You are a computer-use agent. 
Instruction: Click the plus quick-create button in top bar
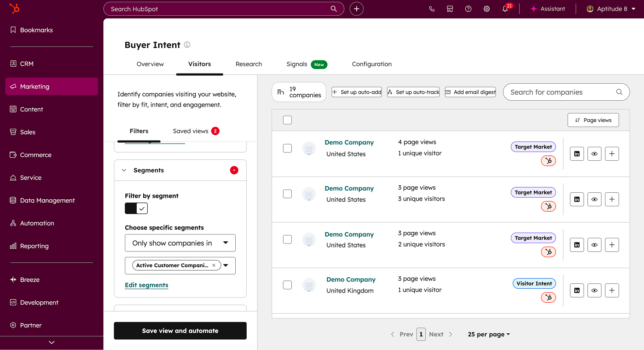click(357, 9)
